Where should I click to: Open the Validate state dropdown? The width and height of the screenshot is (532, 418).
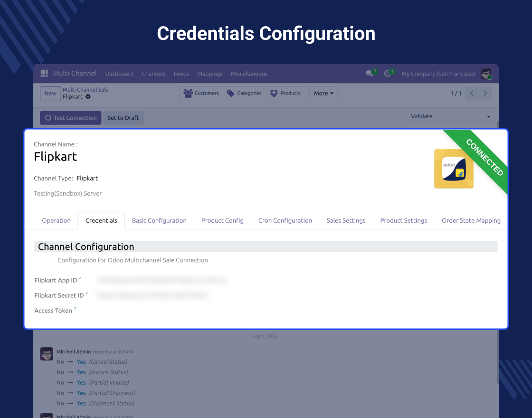click(x=450, y=116)
